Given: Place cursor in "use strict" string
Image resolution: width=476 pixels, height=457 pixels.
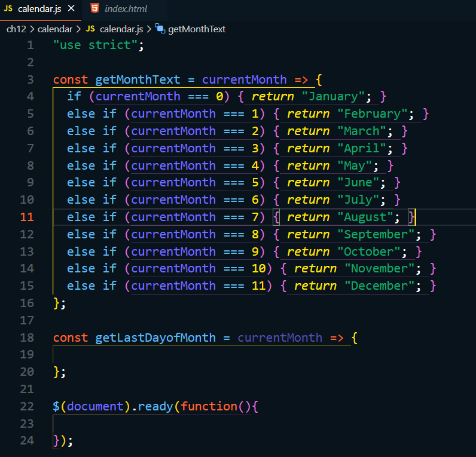Looking at the screenshot, I should click(95, 45).
